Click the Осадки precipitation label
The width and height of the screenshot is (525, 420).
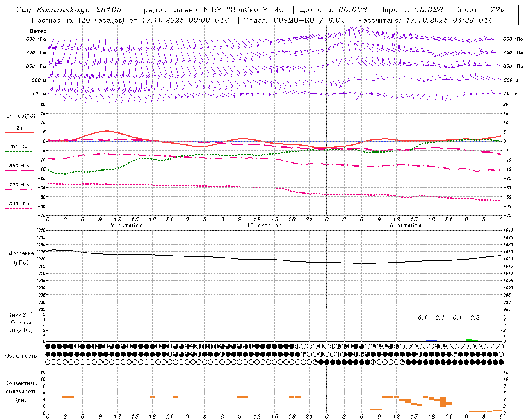click(21, 322)
